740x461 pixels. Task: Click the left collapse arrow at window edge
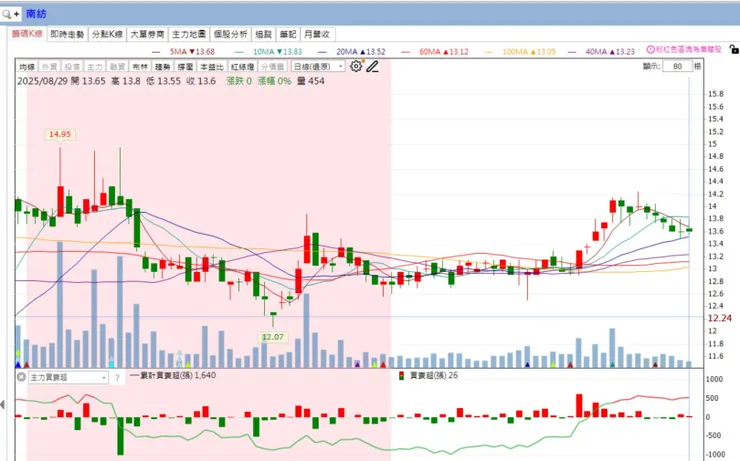click(x=3, y=404)
